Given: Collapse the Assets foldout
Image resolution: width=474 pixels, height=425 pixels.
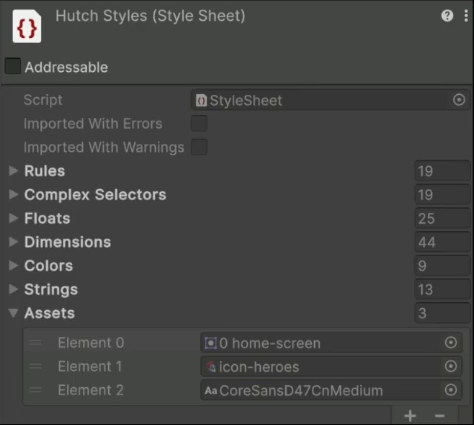Looking at the screenshot, I should coord(13,313).
